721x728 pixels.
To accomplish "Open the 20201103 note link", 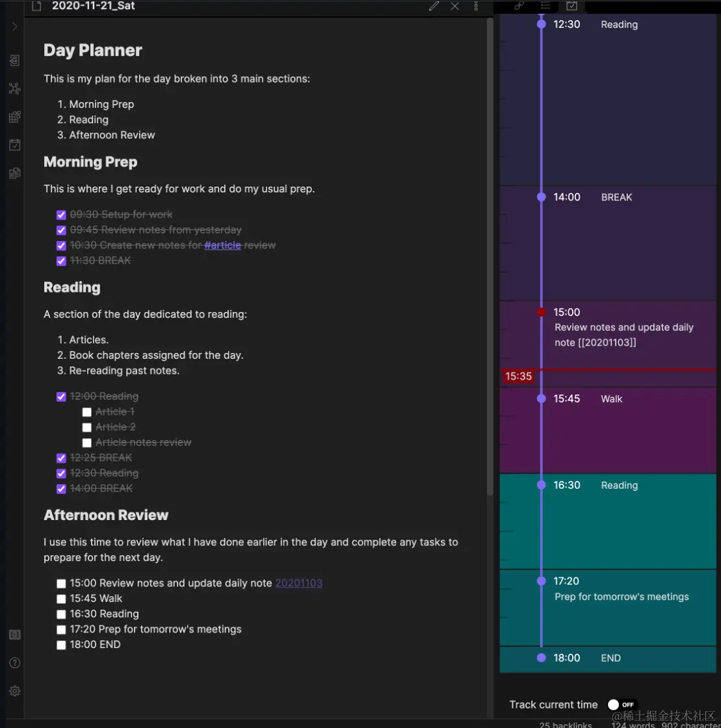I will 298,583.
